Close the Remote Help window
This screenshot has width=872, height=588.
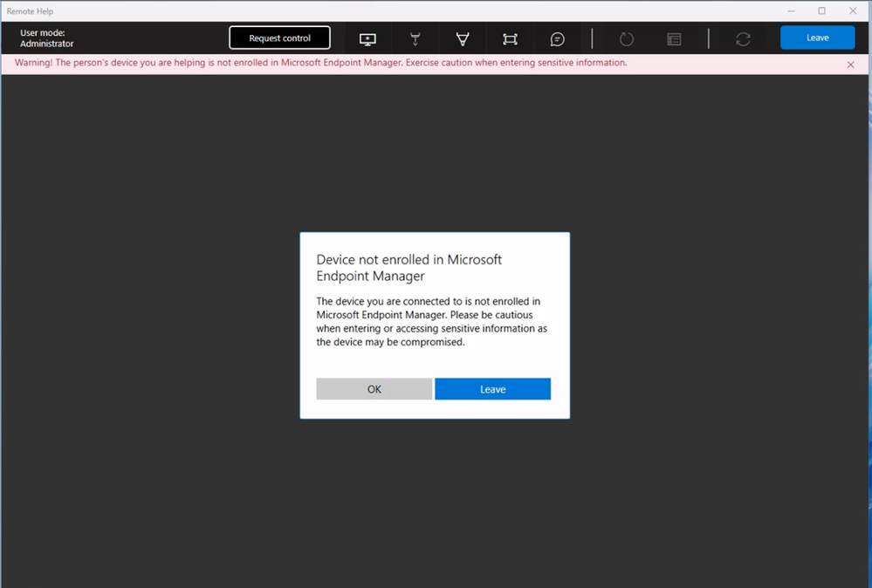click(x=853, y=11)
